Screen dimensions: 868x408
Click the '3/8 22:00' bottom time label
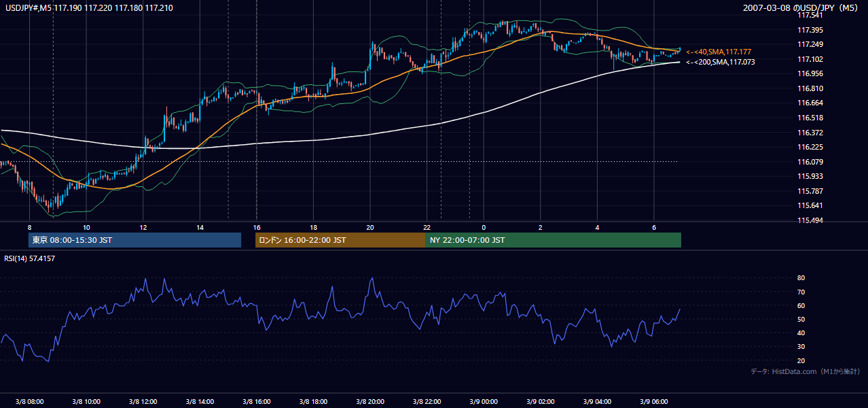(427, 401)
